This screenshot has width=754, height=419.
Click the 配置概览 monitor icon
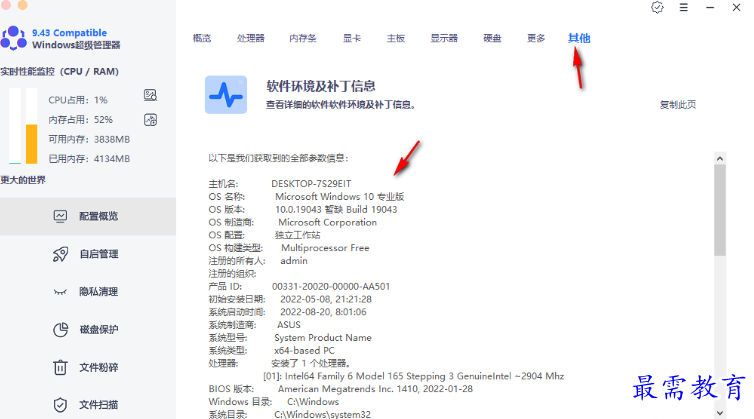click(60, 216)
